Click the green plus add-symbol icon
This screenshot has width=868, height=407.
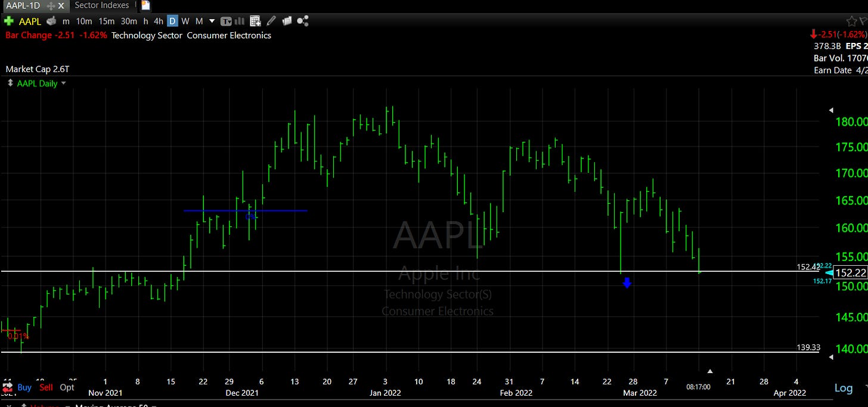pos(8,21)
